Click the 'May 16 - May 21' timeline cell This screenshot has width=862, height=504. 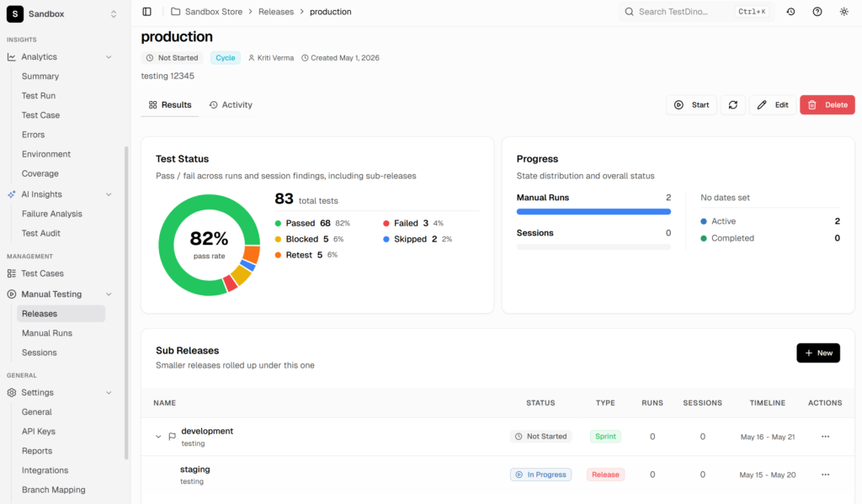click(x=768, y=437)
